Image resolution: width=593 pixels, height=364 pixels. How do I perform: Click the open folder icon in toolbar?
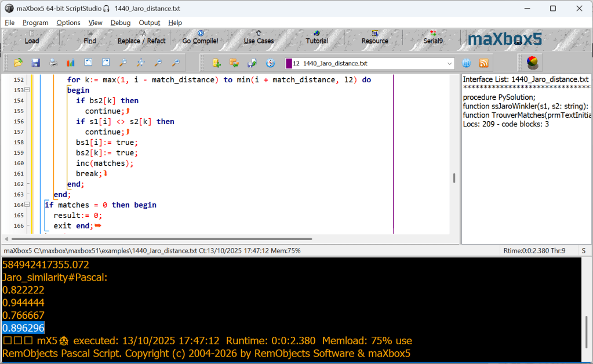click(18, 63)
